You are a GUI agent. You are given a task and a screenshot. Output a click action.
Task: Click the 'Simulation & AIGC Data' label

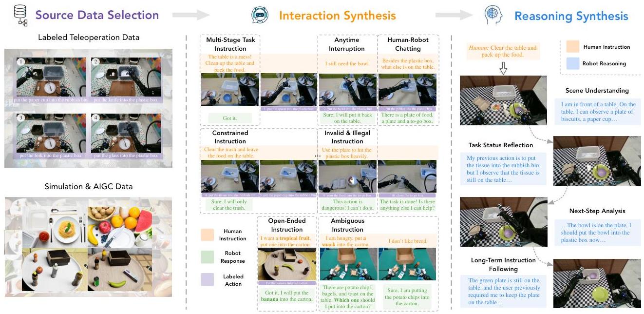tap(88, 186)
